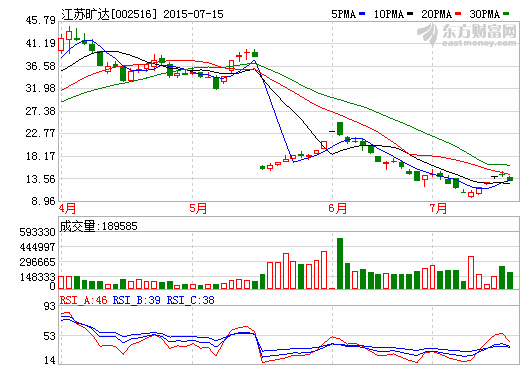This screenshot has width=520, height=365.
Task: Select the 30PMA legend label
Action: click(x=485, y=14)
